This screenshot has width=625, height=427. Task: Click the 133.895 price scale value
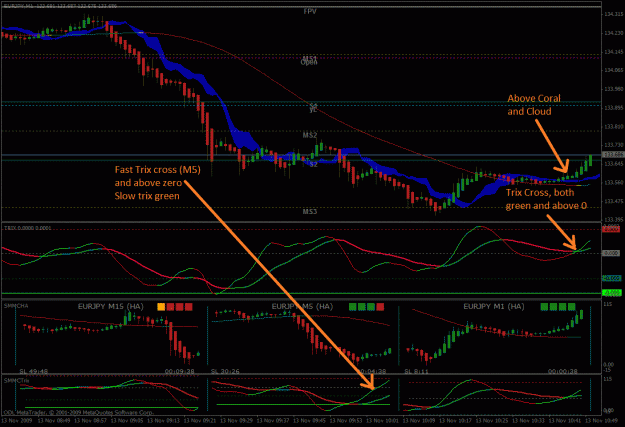pyautogui.click(x=613, y=108)
